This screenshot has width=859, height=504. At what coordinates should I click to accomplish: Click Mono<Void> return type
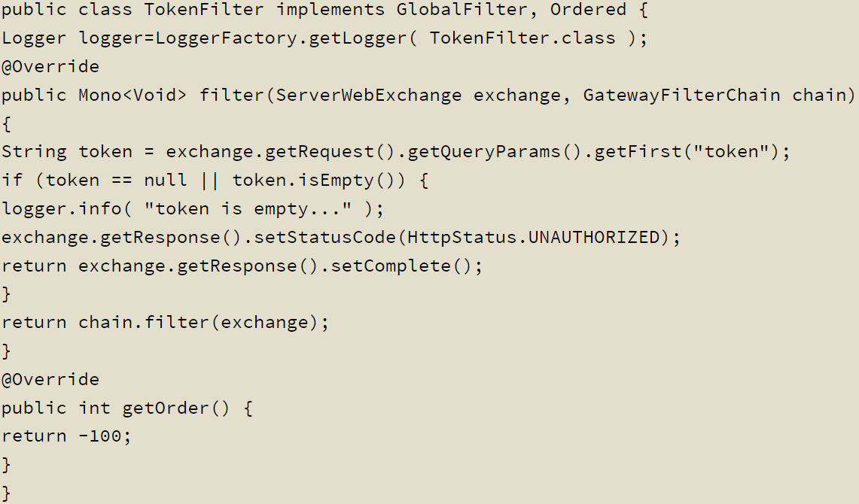pos(133,96)
